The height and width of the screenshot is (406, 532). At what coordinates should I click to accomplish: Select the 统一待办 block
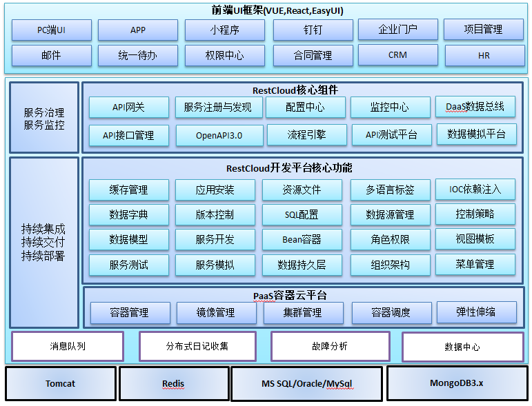[x=137, y=56]
